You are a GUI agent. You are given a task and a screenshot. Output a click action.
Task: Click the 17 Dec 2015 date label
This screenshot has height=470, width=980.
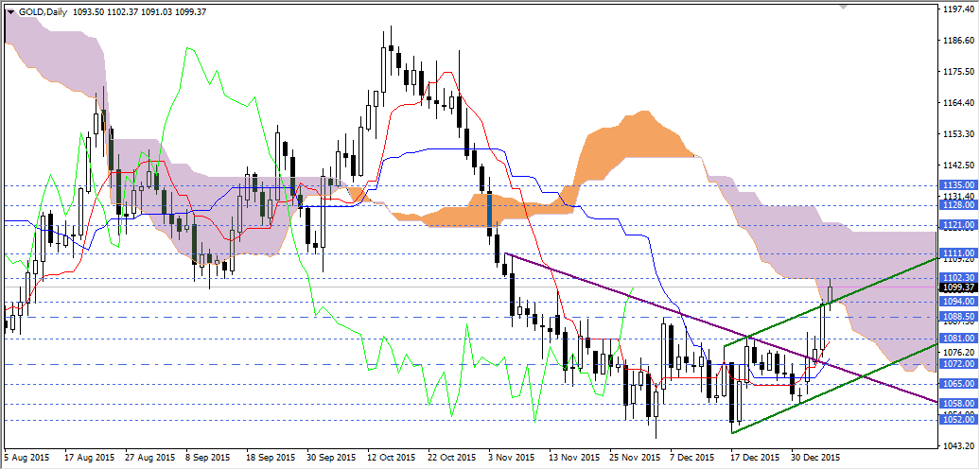tap(756, 457)
